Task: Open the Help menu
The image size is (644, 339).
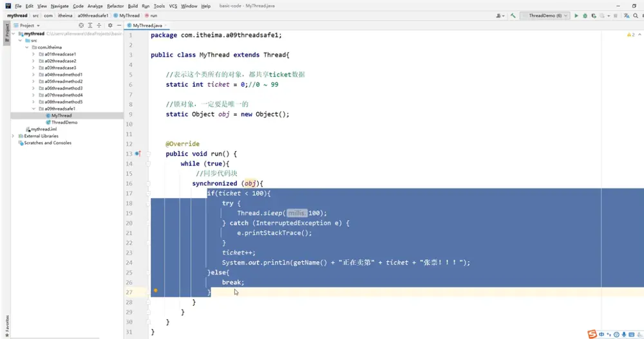Action: pyautogui.click(x=206, y=6)
